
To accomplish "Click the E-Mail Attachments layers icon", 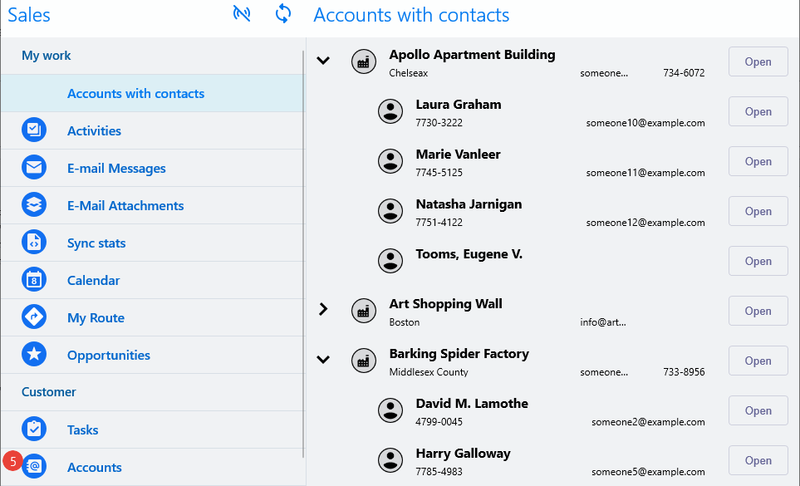I will click(34, 205).
